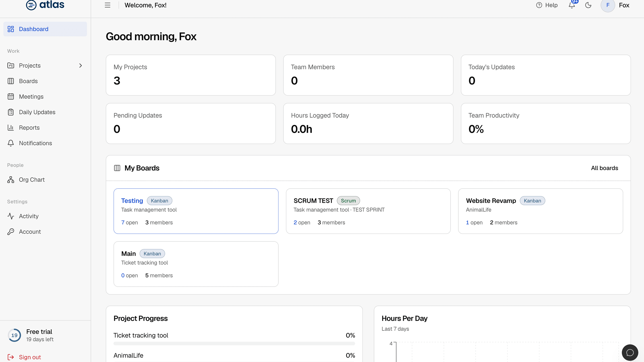Viewport: 644px width, 362px height.
Task: Select Dashboard in the sidebar
Action: tap(45, 29)
